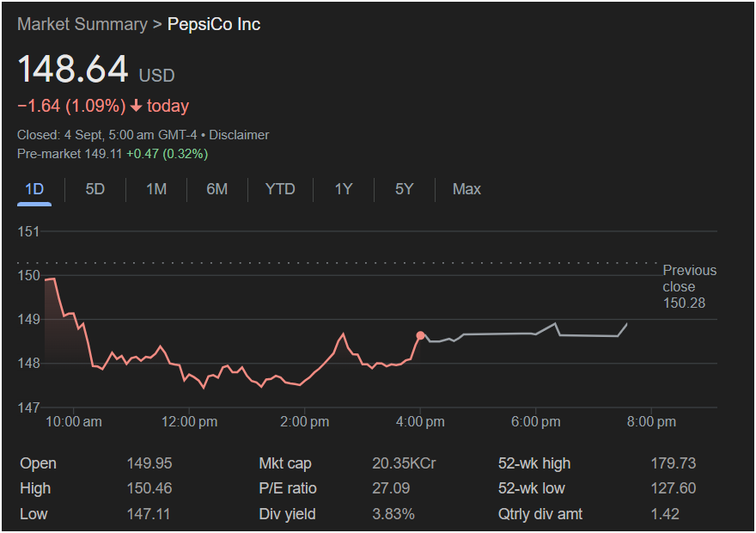Click the 52-wk high value 179.73
The height and width of the screenshot is (533, 756).
(673, 463)
